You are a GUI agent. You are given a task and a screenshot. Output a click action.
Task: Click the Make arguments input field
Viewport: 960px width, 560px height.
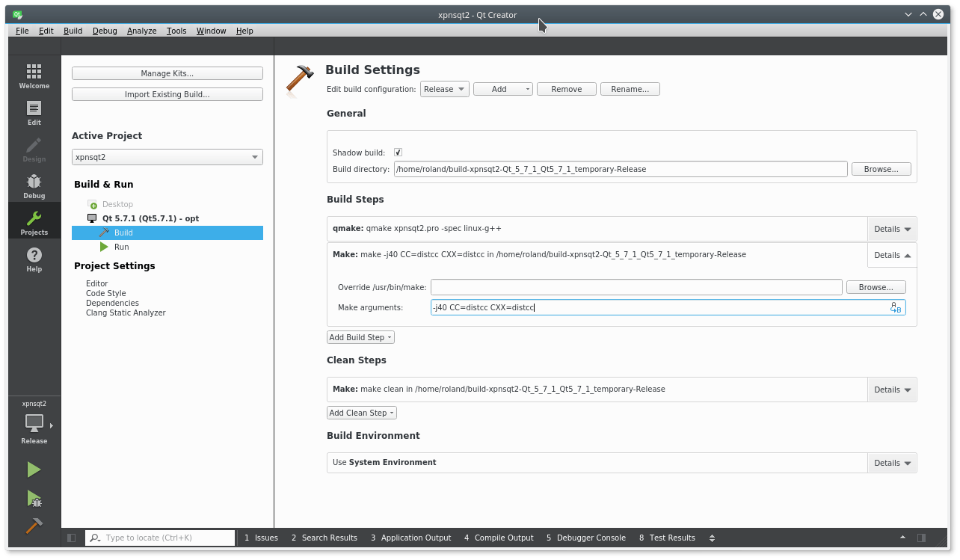point(668,307)
